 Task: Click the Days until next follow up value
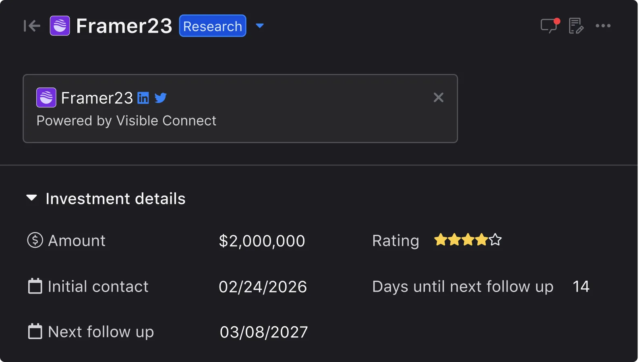tap(581, 287)
